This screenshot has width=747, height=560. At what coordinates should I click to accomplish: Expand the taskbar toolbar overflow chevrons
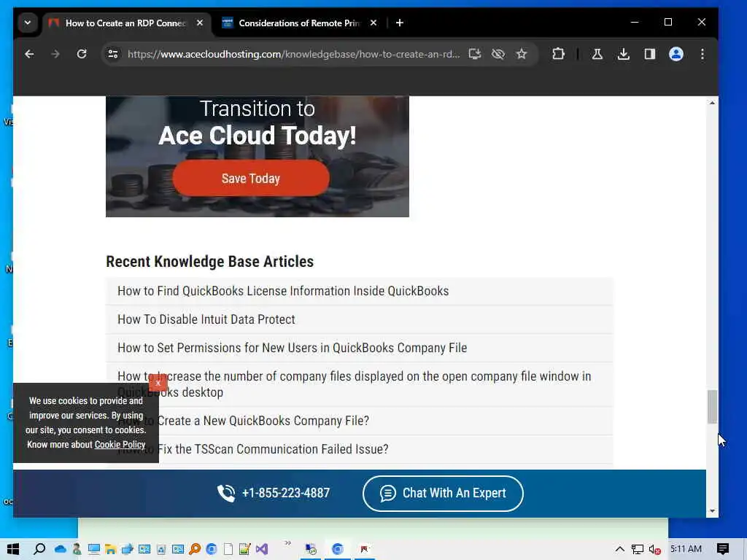click(x=287, y=543)
